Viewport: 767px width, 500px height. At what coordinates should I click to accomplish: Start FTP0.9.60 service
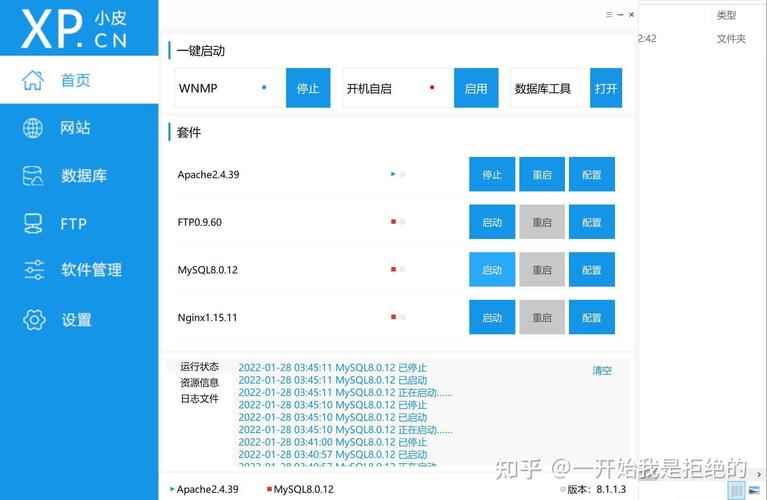point(492,222)
